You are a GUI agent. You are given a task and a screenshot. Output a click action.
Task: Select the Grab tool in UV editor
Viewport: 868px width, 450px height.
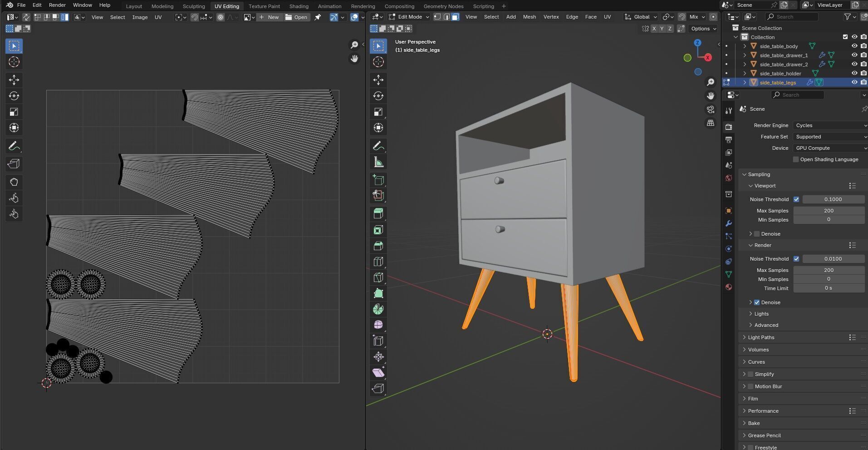pos(14,182)
